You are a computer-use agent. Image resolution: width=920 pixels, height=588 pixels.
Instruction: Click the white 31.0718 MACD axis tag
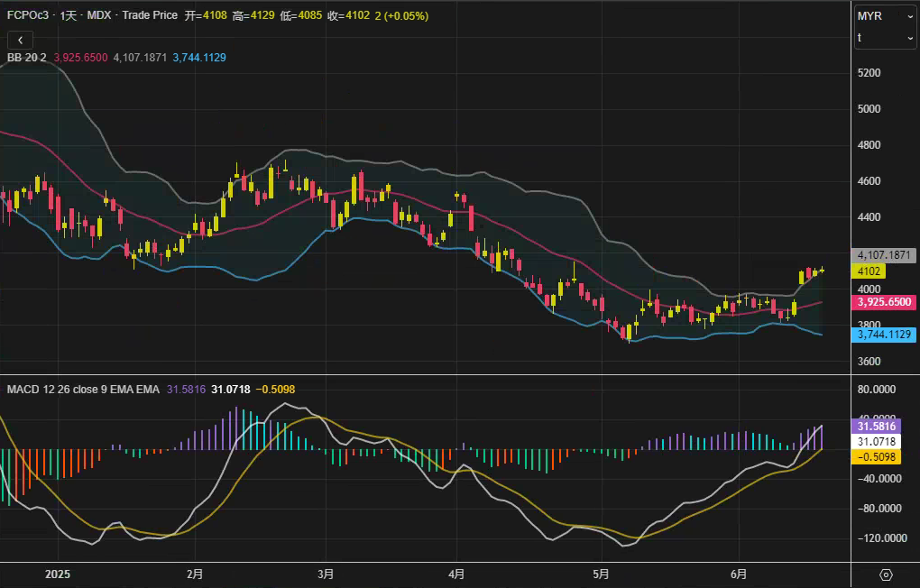coord(876,441)
